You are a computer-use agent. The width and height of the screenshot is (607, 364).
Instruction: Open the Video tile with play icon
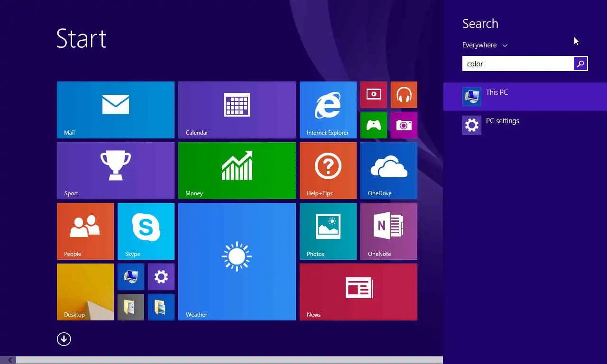pyautogui.click(x=374, y=95)
